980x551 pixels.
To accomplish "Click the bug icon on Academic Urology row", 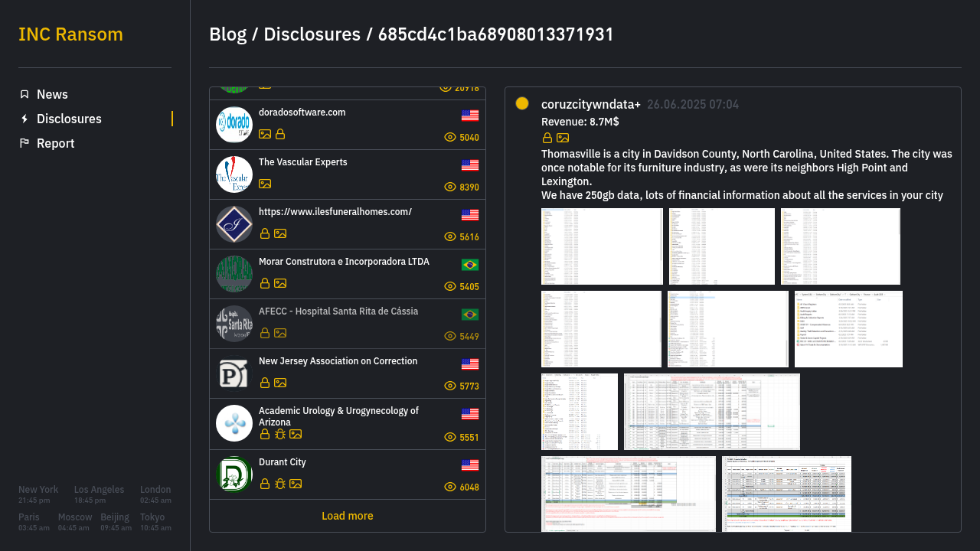I will [280, 434].
